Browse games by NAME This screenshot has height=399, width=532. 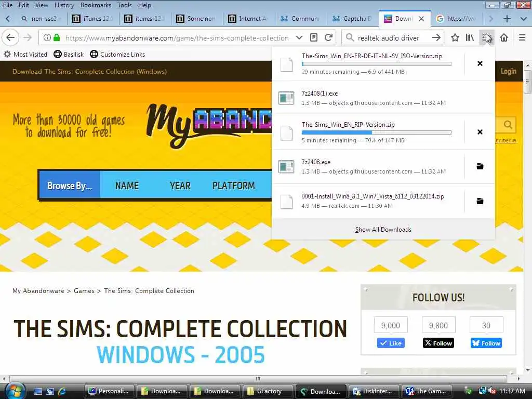pyautogui.click(x=127, y=185)
